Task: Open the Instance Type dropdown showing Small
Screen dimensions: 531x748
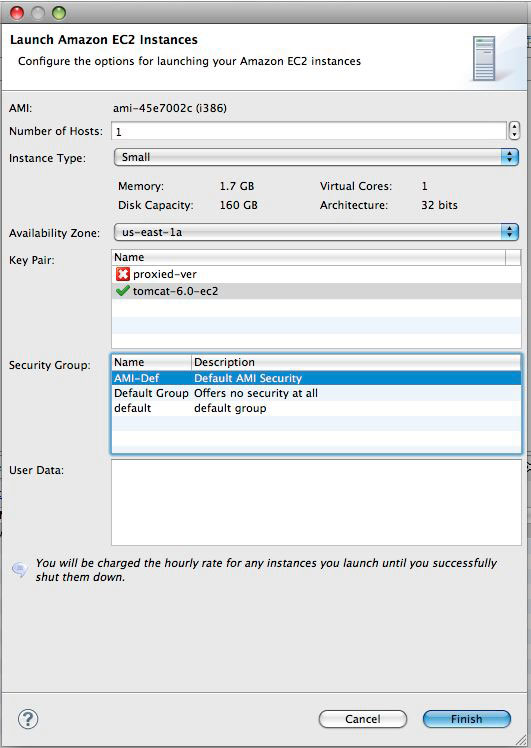Action: tap(316, 157)
